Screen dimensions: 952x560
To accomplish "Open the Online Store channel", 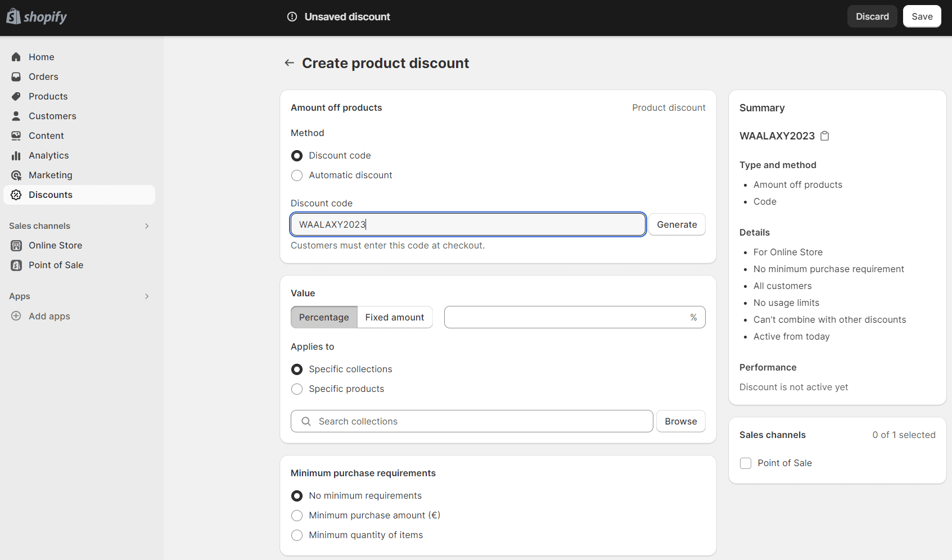I will 79,245.
